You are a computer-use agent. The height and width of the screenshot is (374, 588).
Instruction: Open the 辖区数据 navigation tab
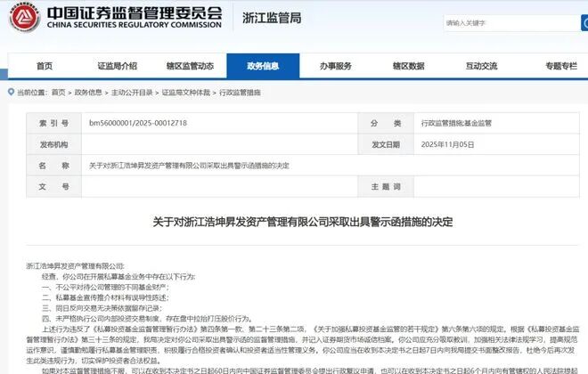pyautogui.click(x=408, y=66)
